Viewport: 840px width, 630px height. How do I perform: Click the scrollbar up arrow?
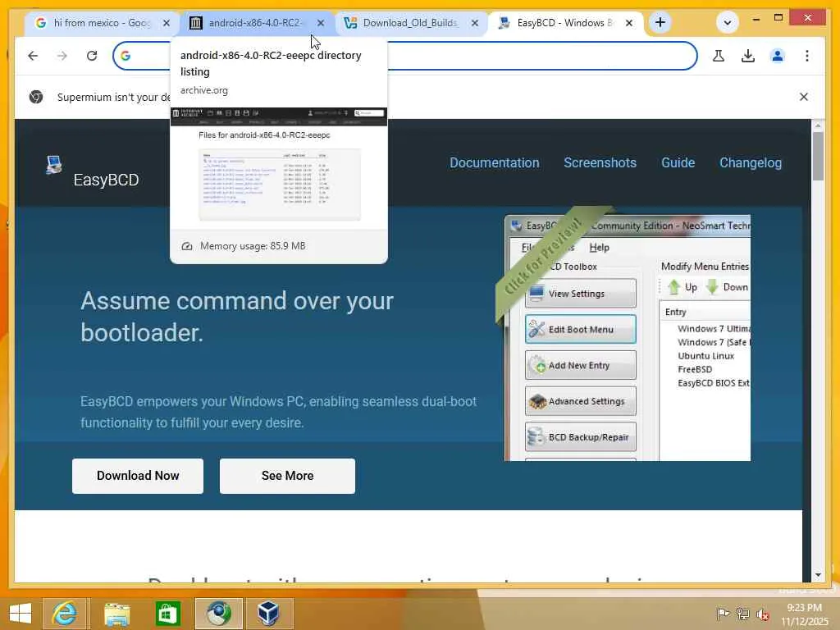(818, 126)
